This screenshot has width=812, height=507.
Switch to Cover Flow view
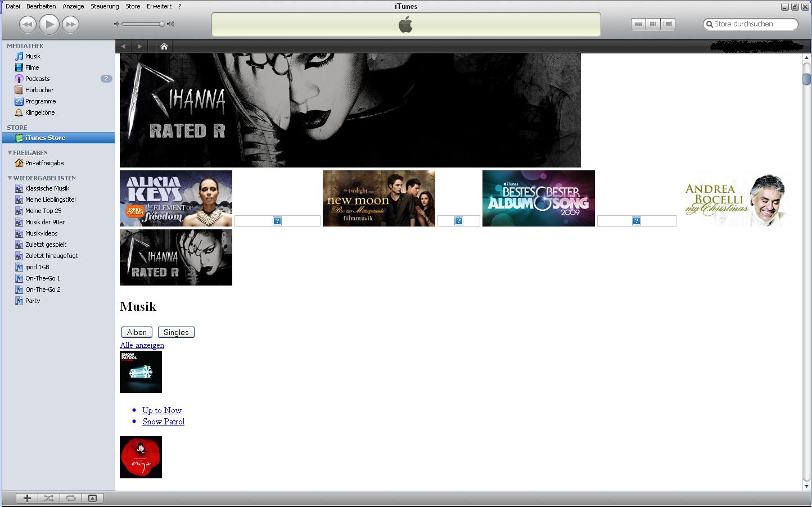click(x=667, y=24)
